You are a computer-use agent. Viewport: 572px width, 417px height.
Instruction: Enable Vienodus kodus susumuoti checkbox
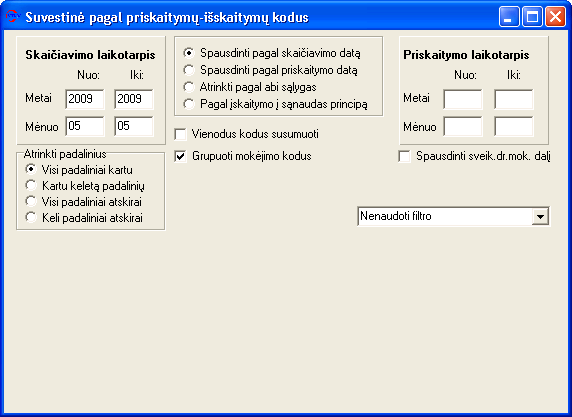click(180, 134)
